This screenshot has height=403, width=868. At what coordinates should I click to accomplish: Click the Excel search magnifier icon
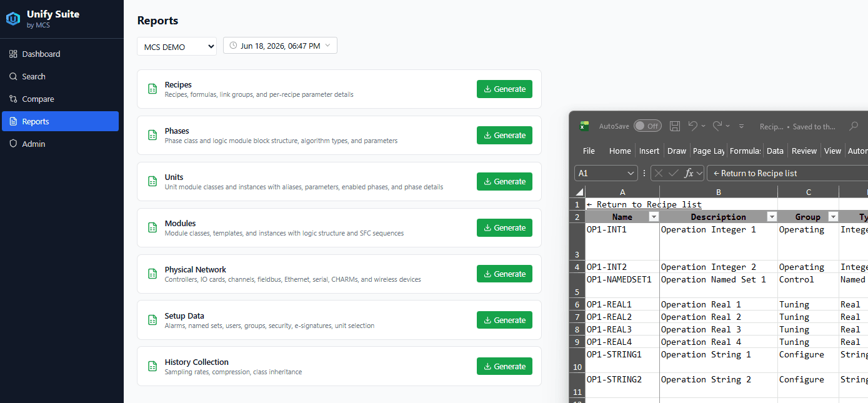tap(854, 126)
